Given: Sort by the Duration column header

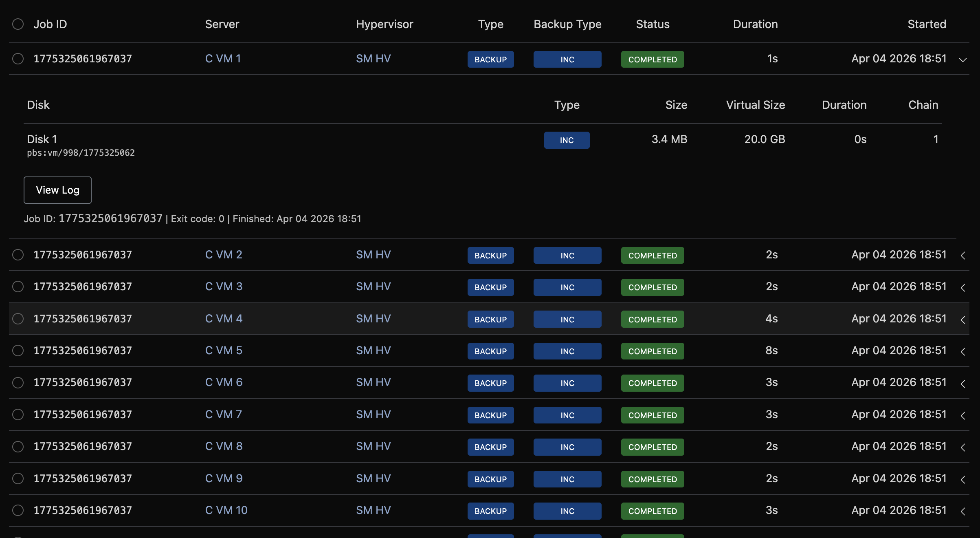Looking at the screenshot, I should 755,24.
